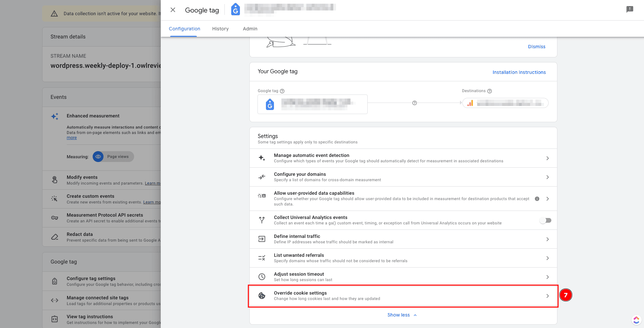644x328 pixels.
Task: Click the clock icon for Adjust session timeout
Action: [x=262, y=277]
